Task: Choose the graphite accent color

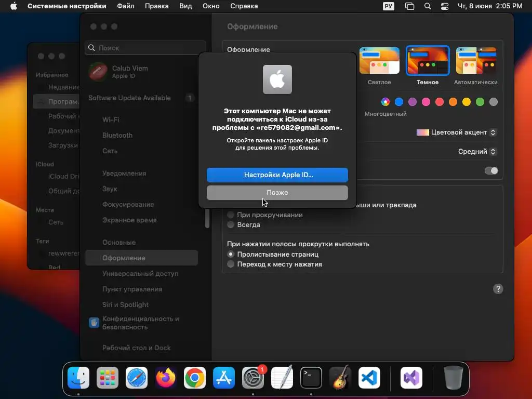Action: tap(494, 102)
